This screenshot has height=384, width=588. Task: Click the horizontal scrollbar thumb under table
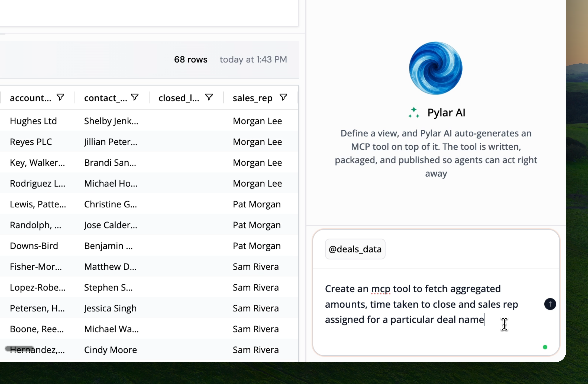click(x=20, y=348)
